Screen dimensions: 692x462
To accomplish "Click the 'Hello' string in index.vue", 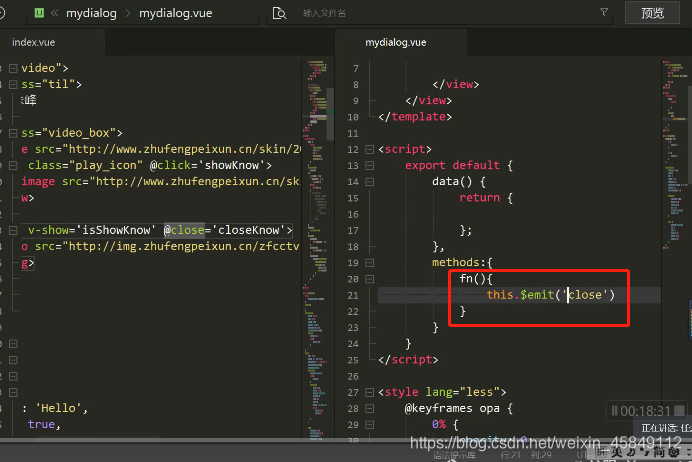I will [59, 408].
